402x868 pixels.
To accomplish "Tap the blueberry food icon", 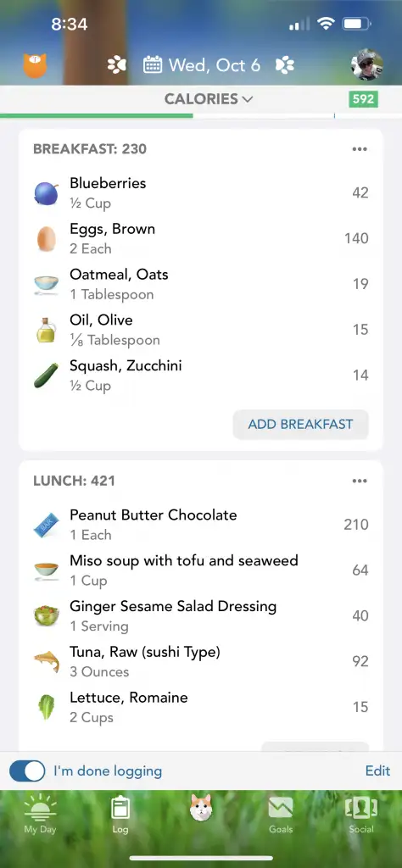I will [x=47, y=194].
